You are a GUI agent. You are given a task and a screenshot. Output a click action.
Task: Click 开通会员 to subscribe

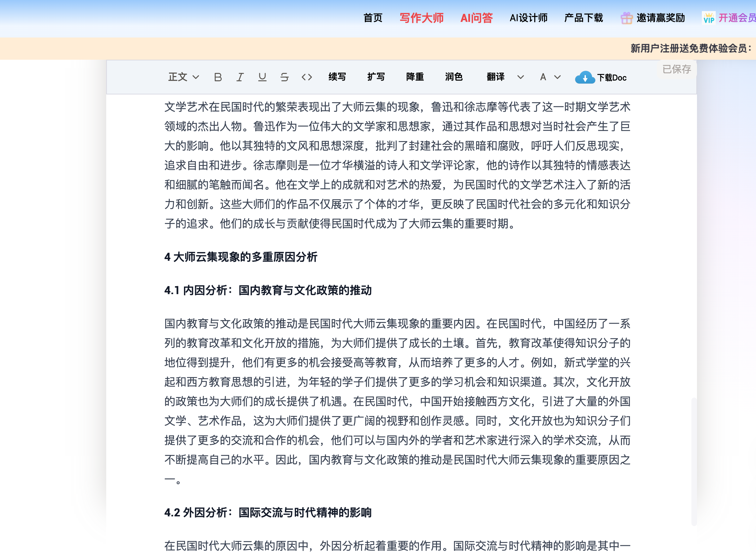click(737, 18)
